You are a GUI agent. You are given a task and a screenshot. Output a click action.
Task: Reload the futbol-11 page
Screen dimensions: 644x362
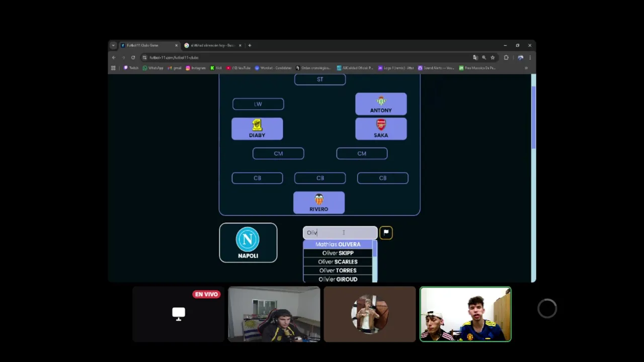133,57
